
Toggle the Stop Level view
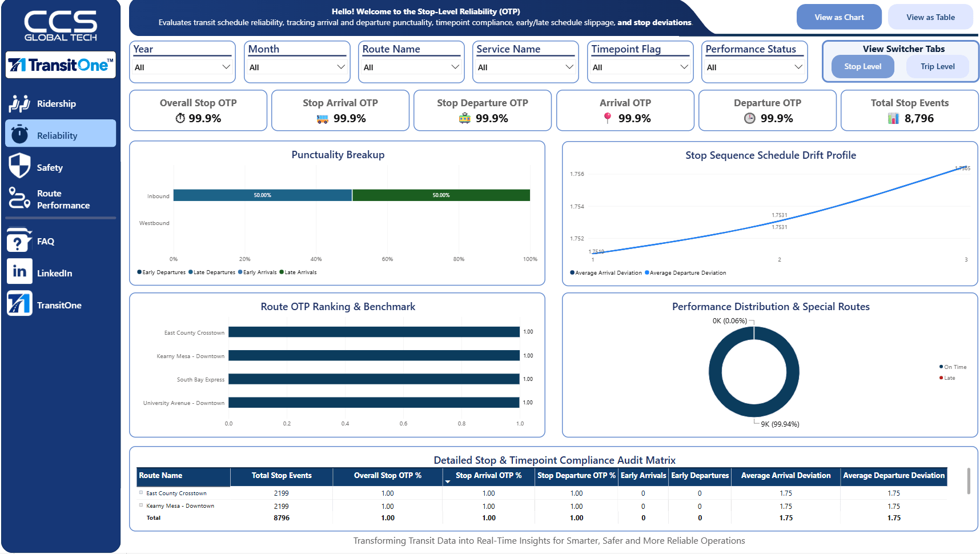click(x=862, y=67)
